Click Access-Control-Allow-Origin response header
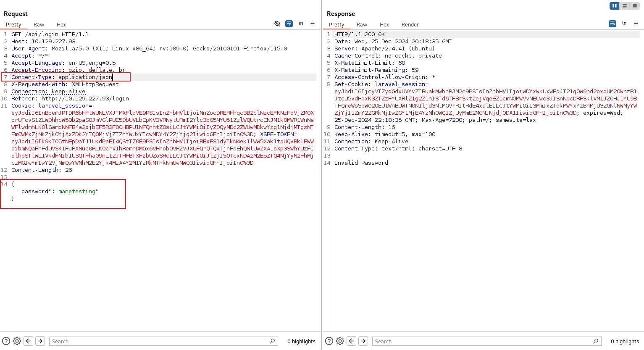The width and height of the screenshot is (644, 350). click(385, 77)
